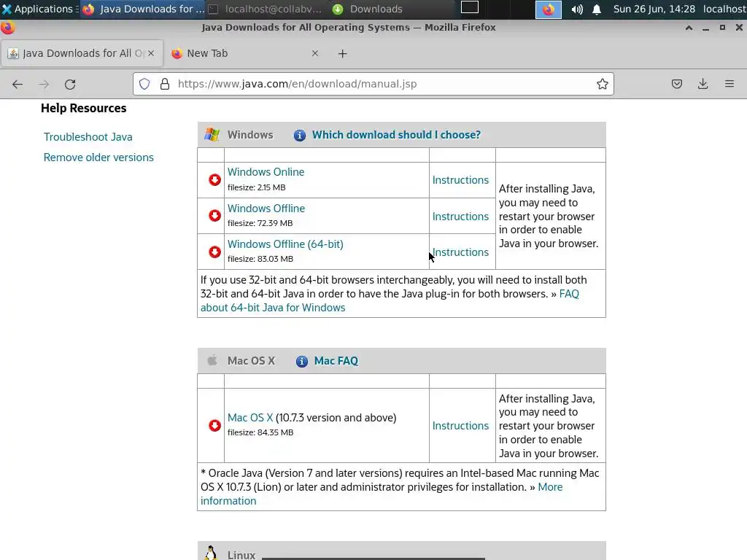Click the Windows Offline (64-bit) download icon
Viewport: 747px width, 560px height.
[x=215, y=252]
